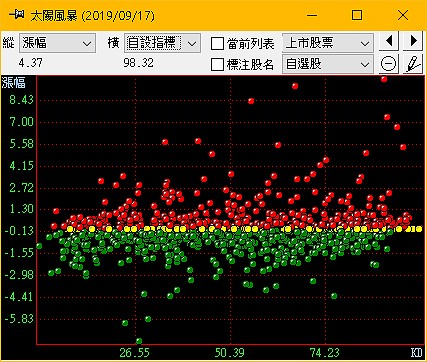Click the 26.55 horizontal axis marker

[135, 353]
